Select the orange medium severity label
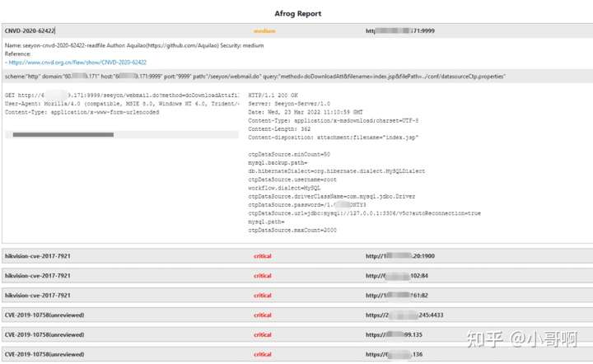The width and height of the screenshot is (593, 364). tap(264, 31)
